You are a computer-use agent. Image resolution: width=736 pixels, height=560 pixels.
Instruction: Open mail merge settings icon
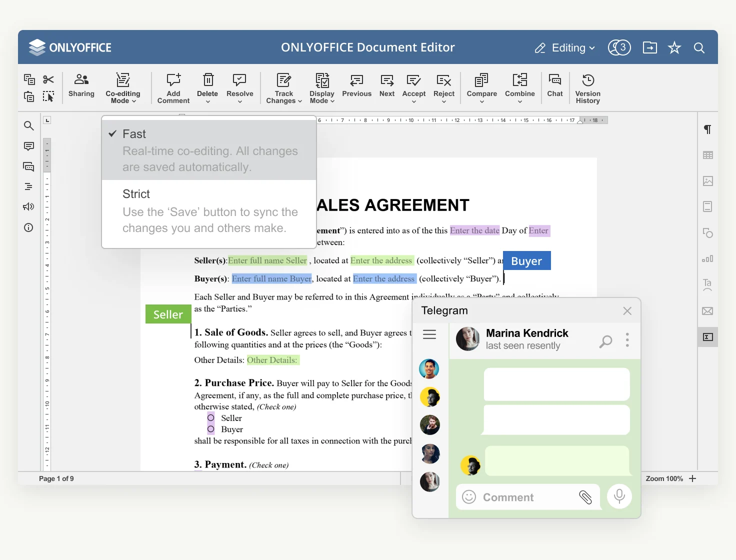point(707,311)
